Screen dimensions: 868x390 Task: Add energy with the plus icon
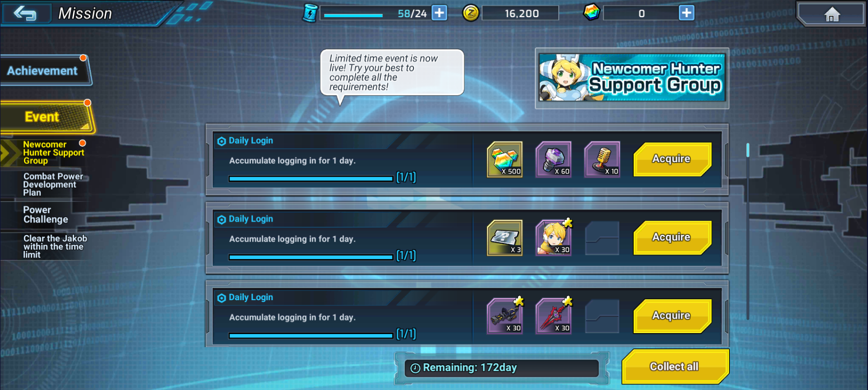(439, 13)
